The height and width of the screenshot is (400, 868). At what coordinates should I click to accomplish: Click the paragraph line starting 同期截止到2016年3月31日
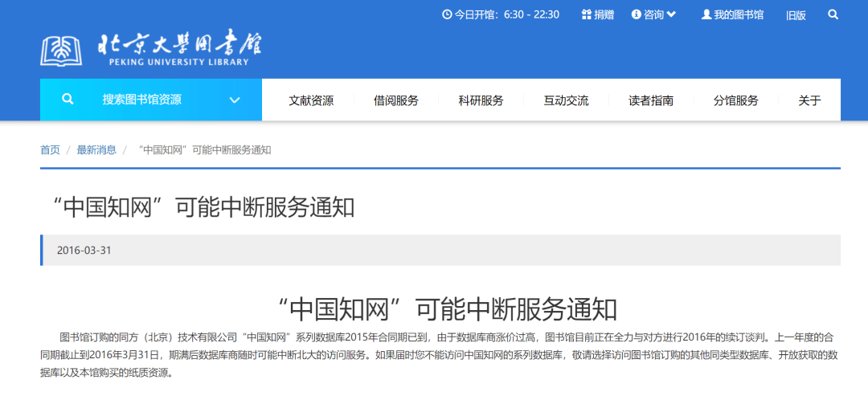click(x=440, y=355)
